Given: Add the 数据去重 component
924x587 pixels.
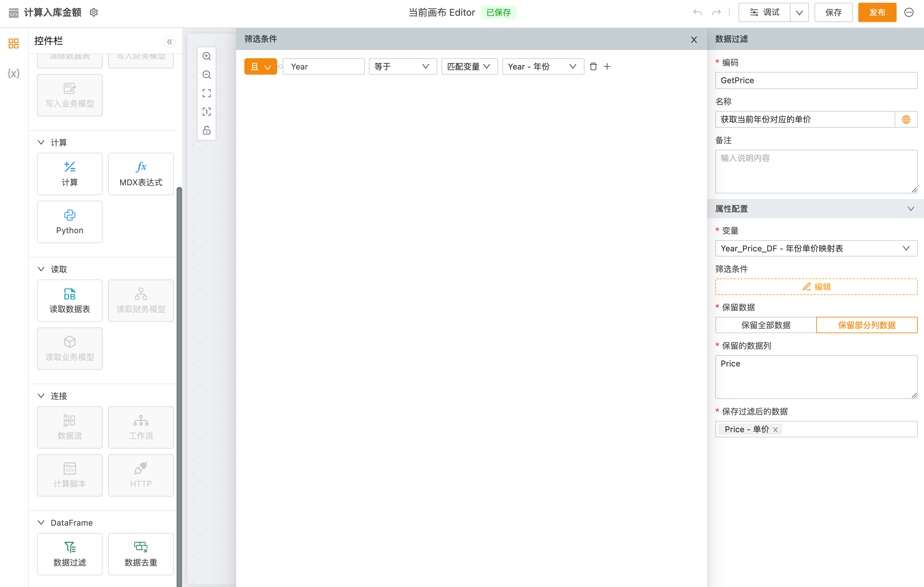Looking at the screenshot, I should click(141, 554).
